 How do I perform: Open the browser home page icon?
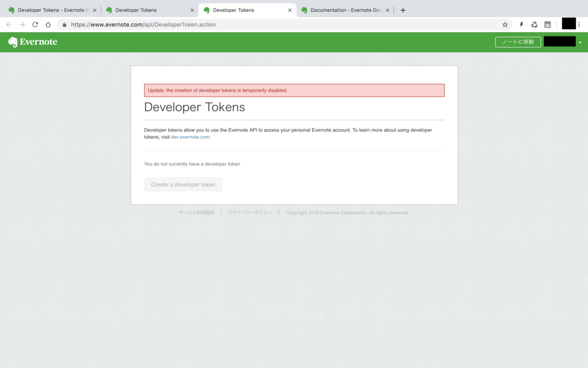48,25
